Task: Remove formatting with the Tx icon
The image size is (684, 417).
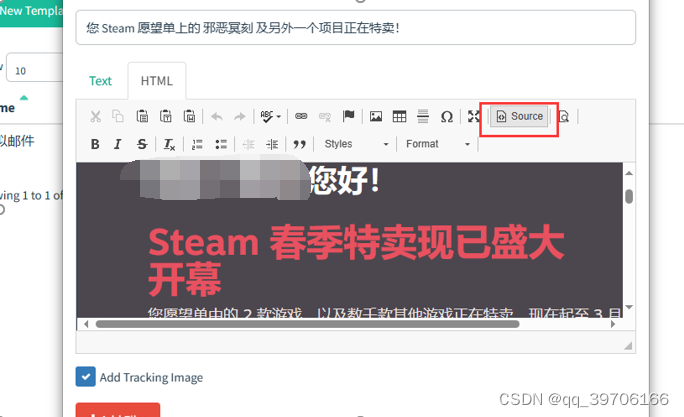Action: (x=169, y=144)
